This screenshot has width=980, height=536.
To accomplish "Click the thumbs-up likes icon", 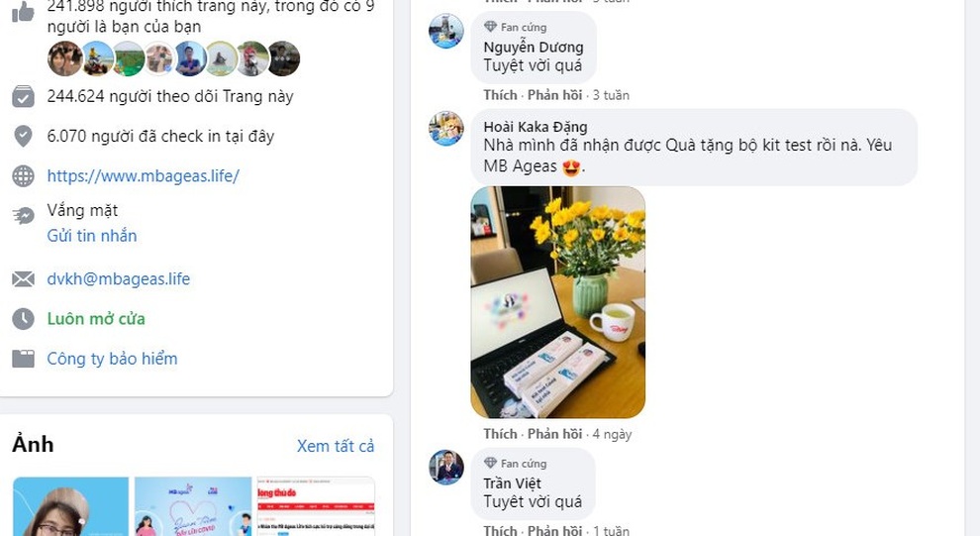I will click(x=23, y=11).
